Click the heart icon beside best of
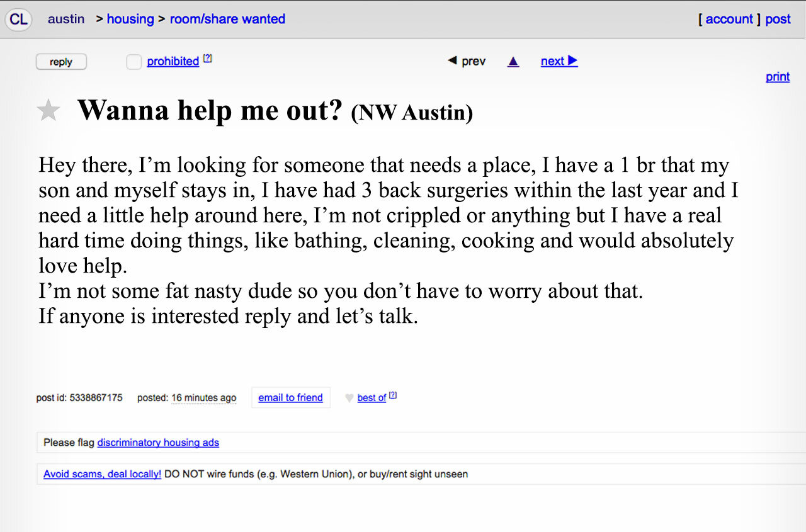 click(x=349, y=397)
